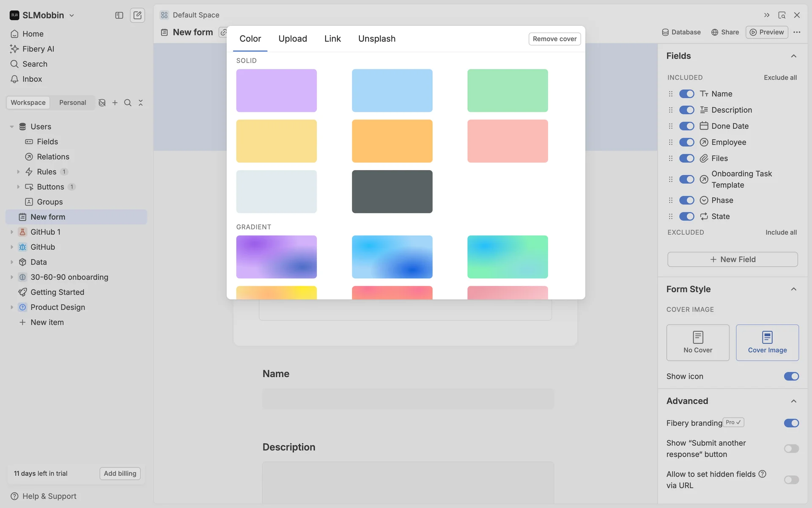Disable the Description field toggle
The width and height of the screenshot is (812, 508).
click(686, 110)
